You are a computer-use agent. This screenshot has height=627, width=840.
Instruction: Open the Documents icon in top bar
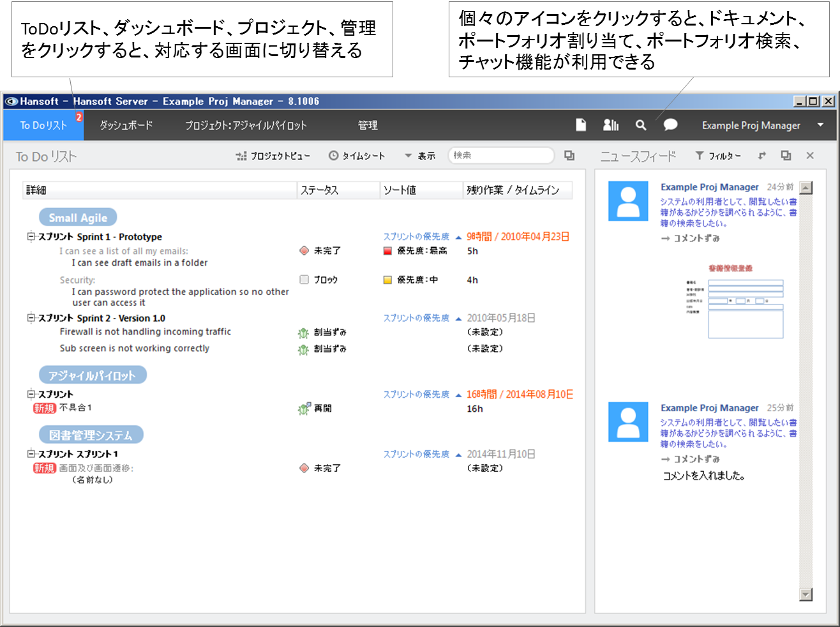tap(581, 125)
